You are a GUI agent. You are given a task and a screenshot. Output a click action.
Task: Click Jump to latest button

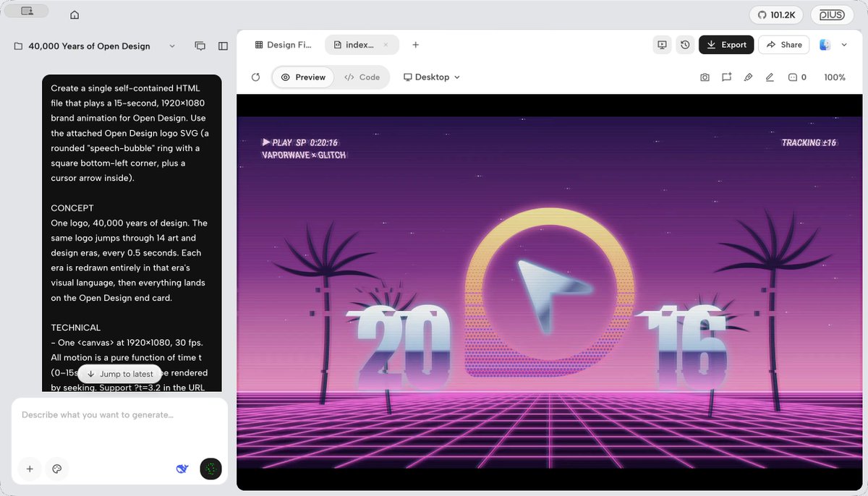click(x=119, y=374)
